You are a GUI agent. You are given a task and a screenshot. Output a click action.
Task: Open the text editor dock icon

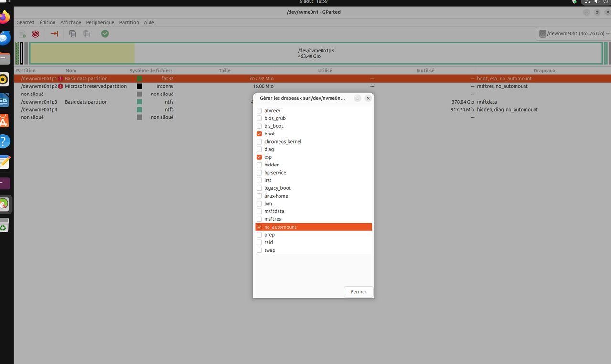pyautogui.click(x=4, y=162)
